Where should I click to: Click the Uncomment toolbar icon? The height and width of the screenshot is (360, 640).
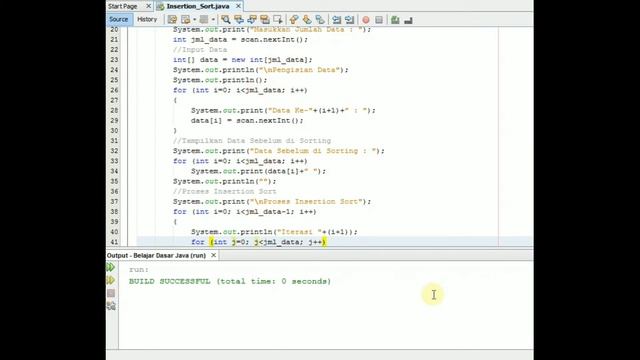tap(408, 20)
